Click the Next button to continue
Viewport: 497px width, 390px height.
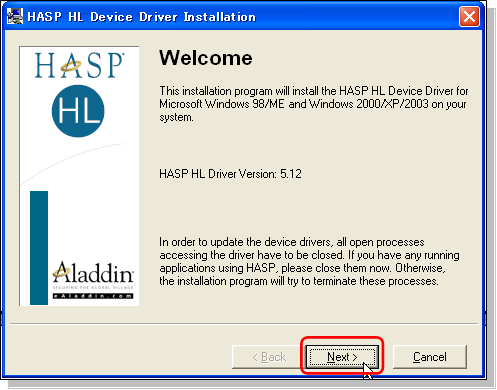[x=342, y=357]
